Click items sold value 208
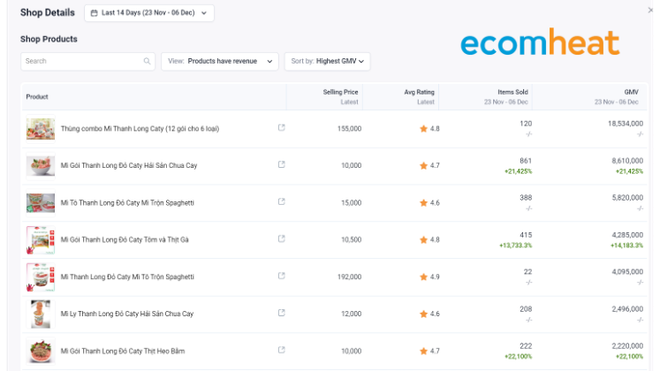This screenshot has width=660, height=371. point(526,309)
